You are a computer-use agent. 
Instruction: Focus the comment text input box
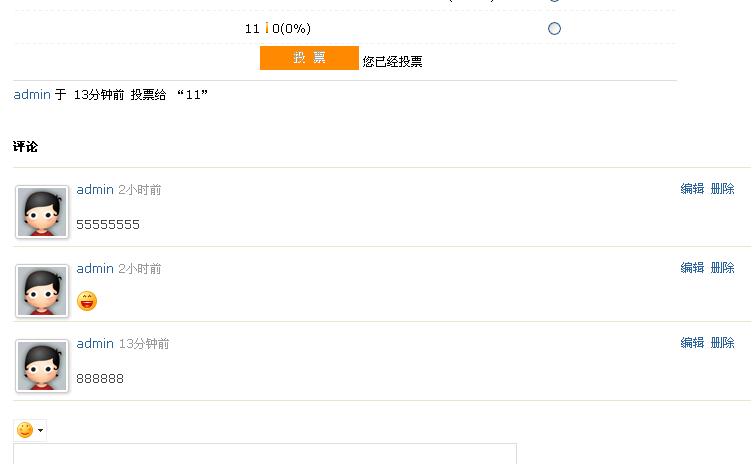(265, 454)
